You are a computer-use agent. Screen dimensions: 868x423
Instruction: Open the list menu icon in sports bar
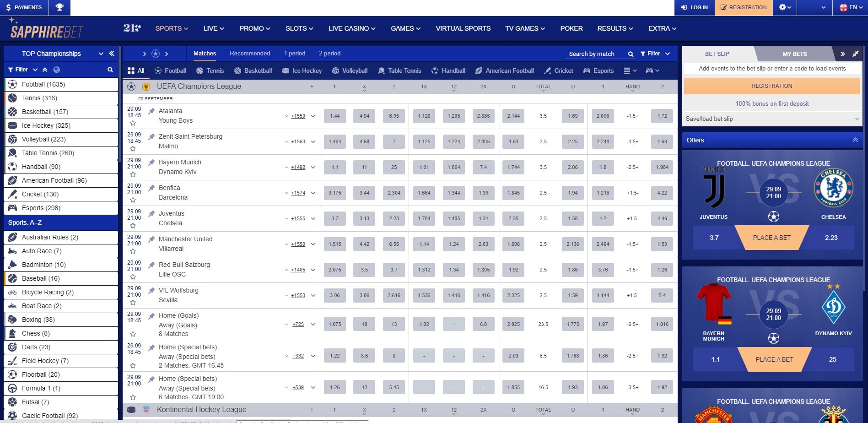pos(630,70)
